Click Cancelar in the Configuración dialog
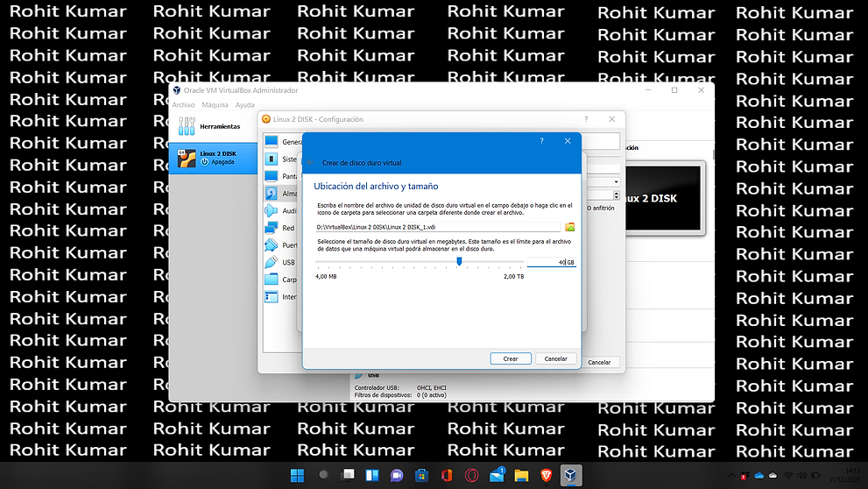 [x=599, y=362]
